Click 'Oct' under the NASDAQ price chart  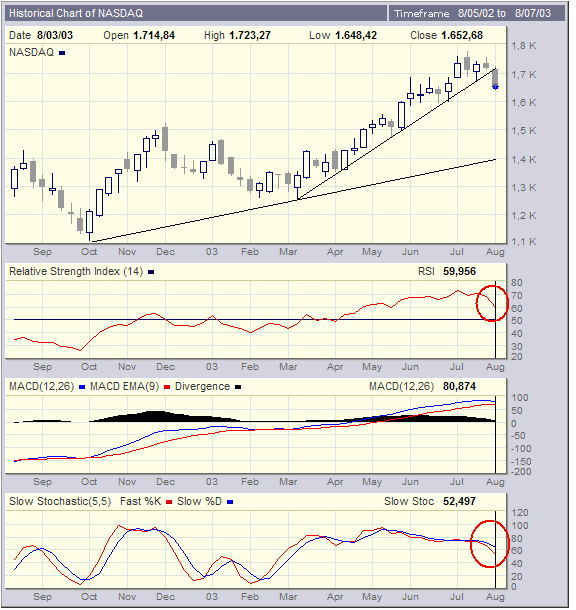pos(89,252)
